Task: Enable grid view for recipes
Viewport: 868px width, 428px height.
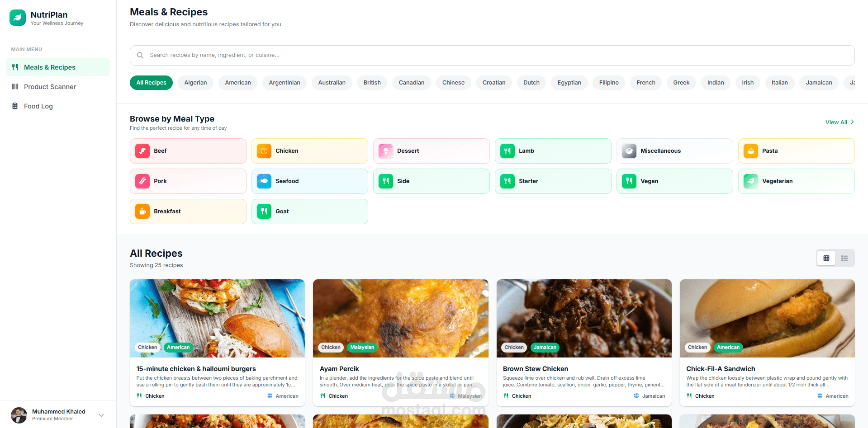Action: [826, 258]
